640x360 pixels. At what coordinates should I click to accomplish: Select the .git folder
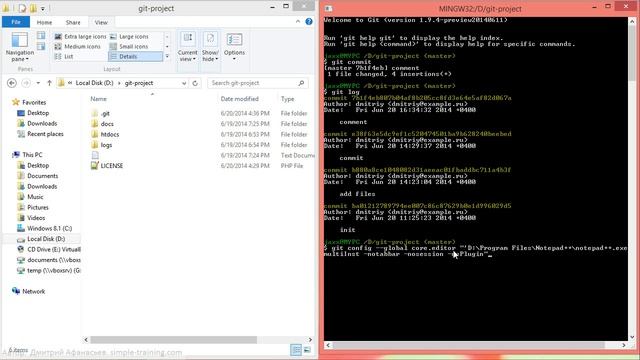point(105,113)
